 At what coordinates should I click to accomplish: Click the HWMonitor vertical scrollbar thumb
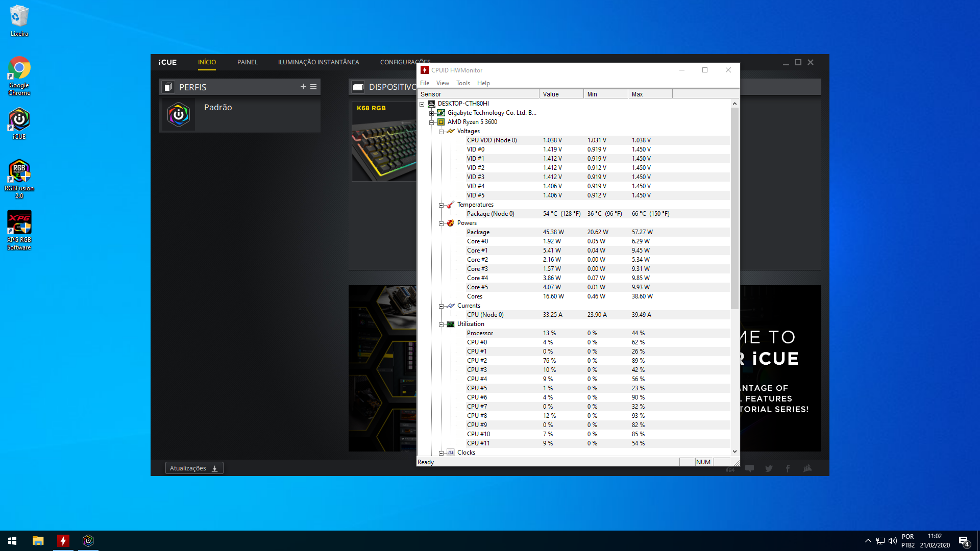734,208
